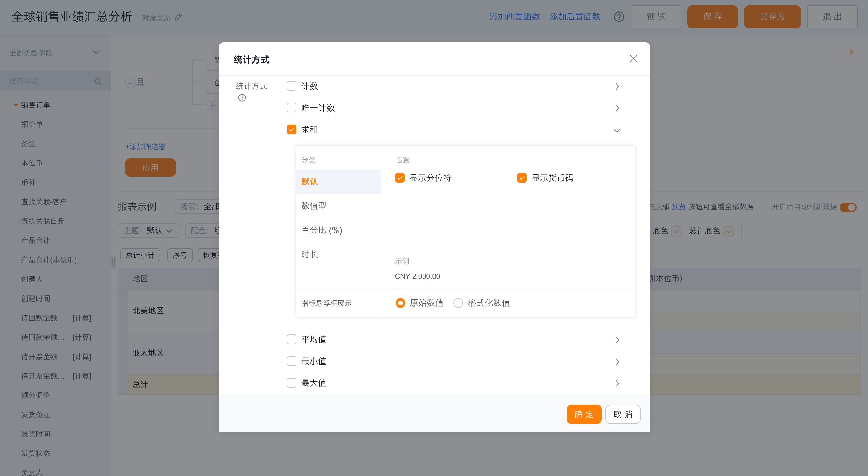Collapse panel with double up arrow icon
The height and width of the screenshot is (476, 868).
(851, 52)
